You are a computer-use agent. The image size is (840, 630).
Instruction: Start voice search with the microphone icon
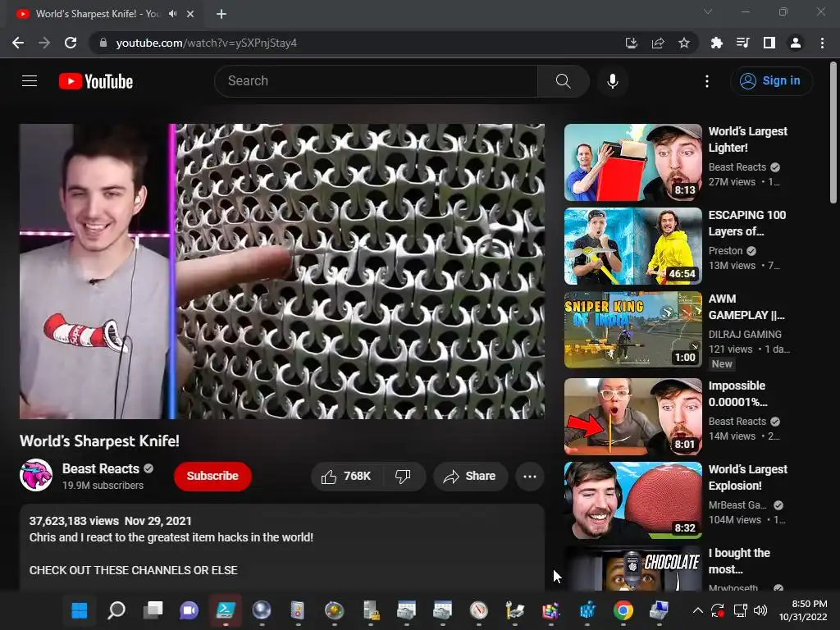click(x=612, y=81)
